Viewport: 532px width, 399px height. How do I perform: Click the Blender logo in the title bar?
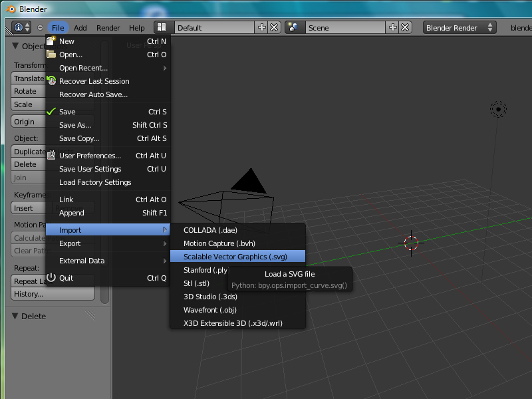coord(11,9)
